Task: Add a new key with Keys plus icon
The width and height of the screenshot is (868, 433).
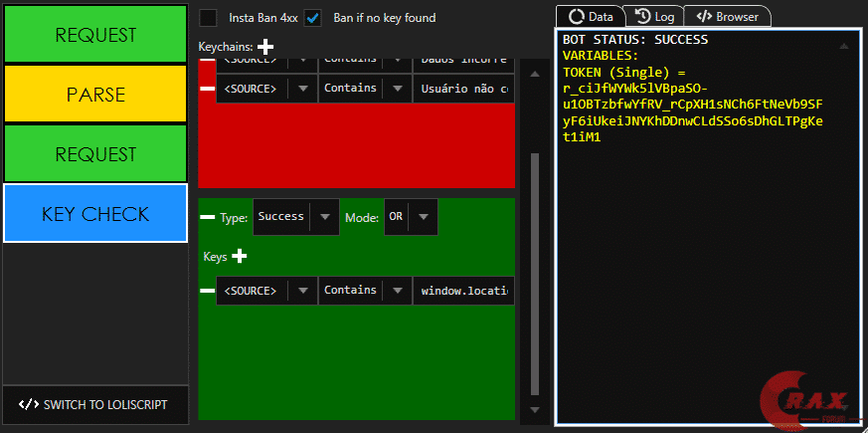Action: tap(240, 256)
